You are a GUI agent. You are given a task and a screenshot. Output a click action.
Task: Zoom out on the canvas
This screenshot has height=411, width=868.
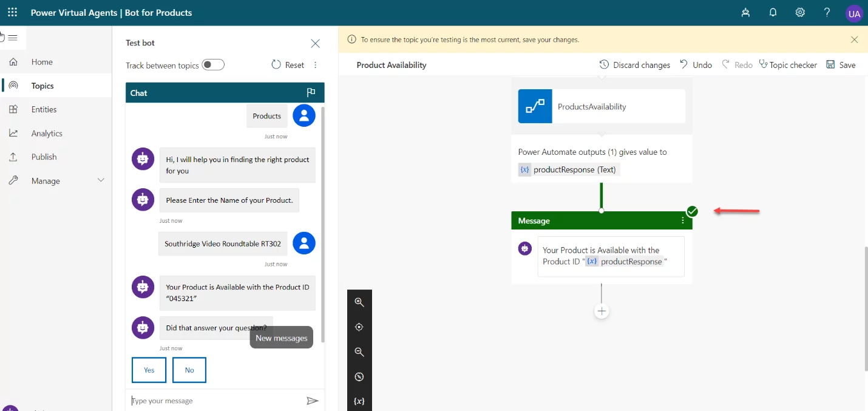coord(359,352)
